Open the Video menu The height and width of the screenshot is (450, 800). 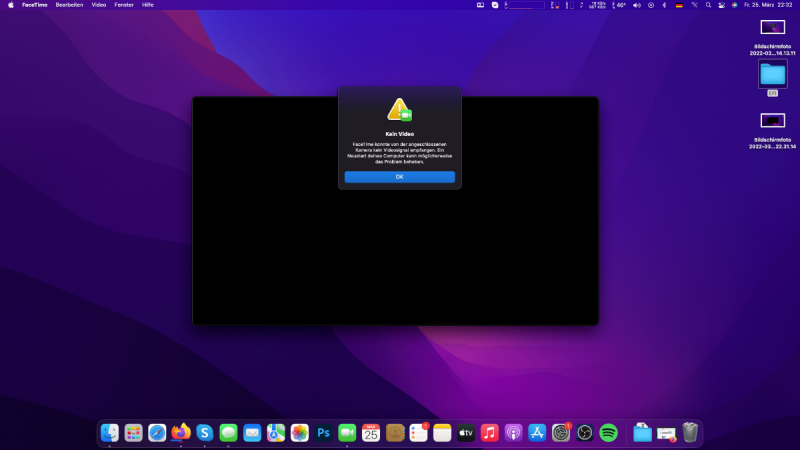[x=99, y=5]
